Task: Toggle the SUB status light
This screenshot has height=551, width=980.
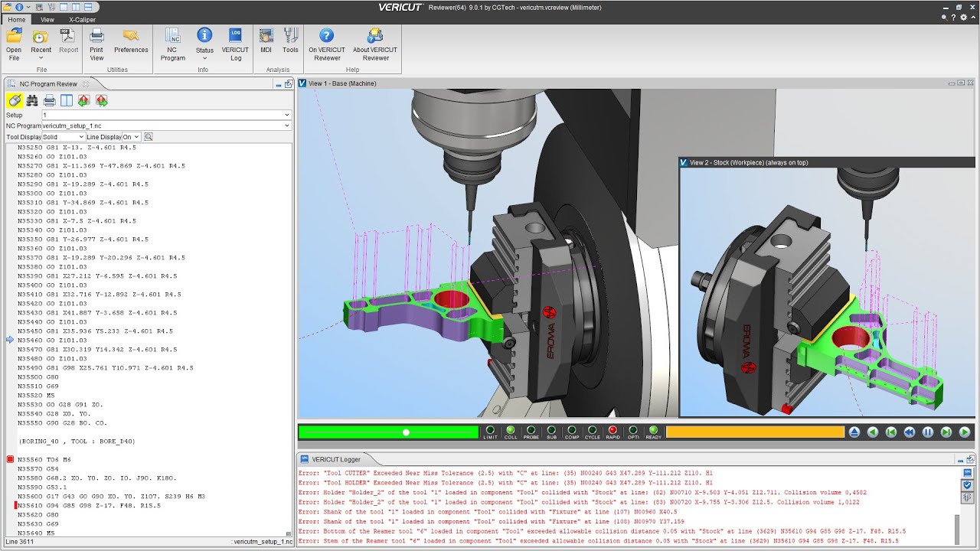Action: point(551,431)
